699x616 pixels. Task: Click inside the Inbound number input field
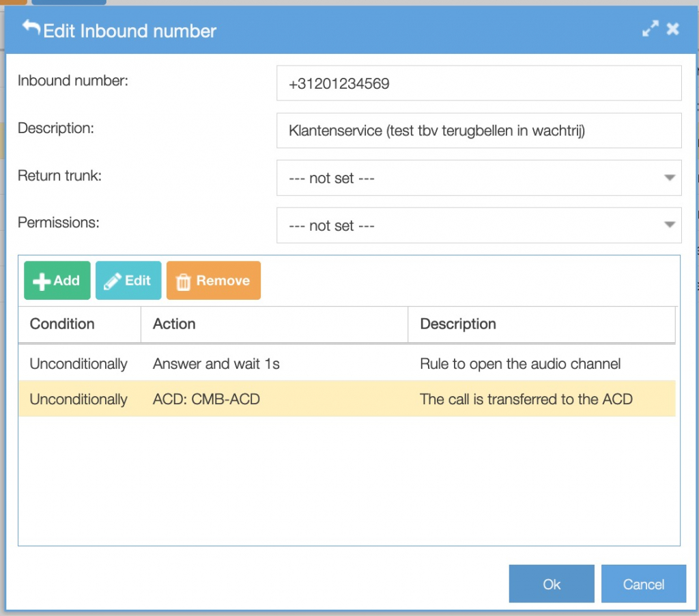tap(478, 82)
